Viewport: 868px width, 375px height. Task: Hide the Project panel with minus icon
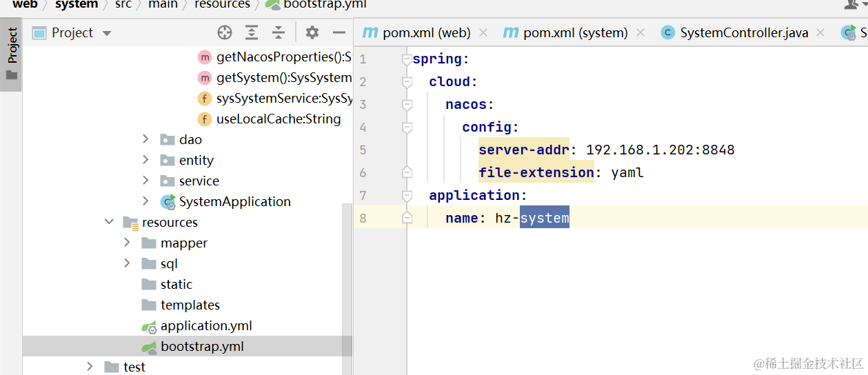click(x=339, y=32)
